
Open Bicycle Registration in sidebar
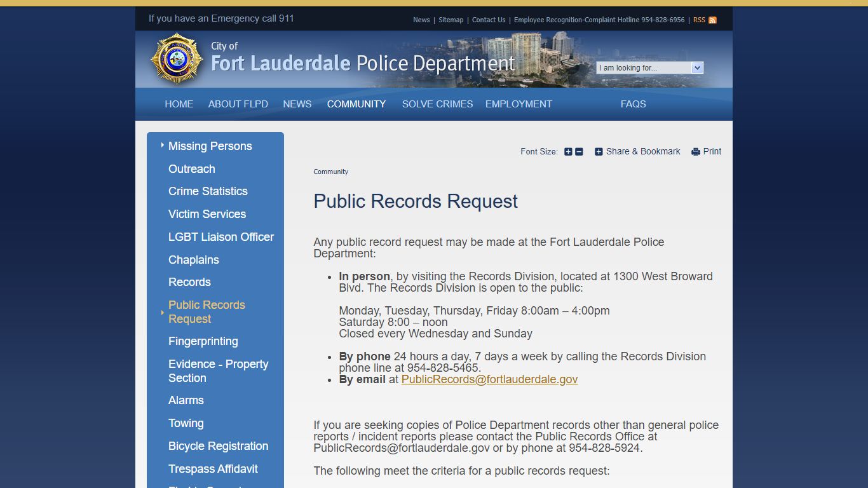(x=219, y=446)
